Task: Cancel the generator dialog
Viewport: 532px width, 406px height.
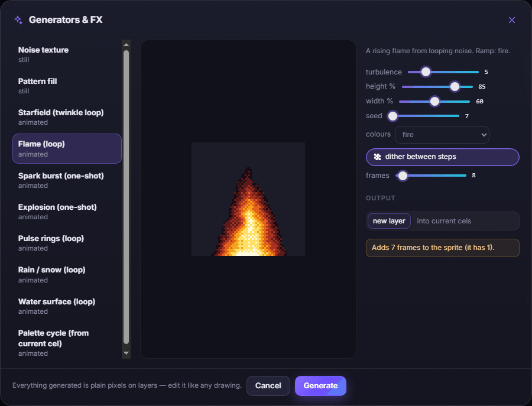Action: coord(268,386)
